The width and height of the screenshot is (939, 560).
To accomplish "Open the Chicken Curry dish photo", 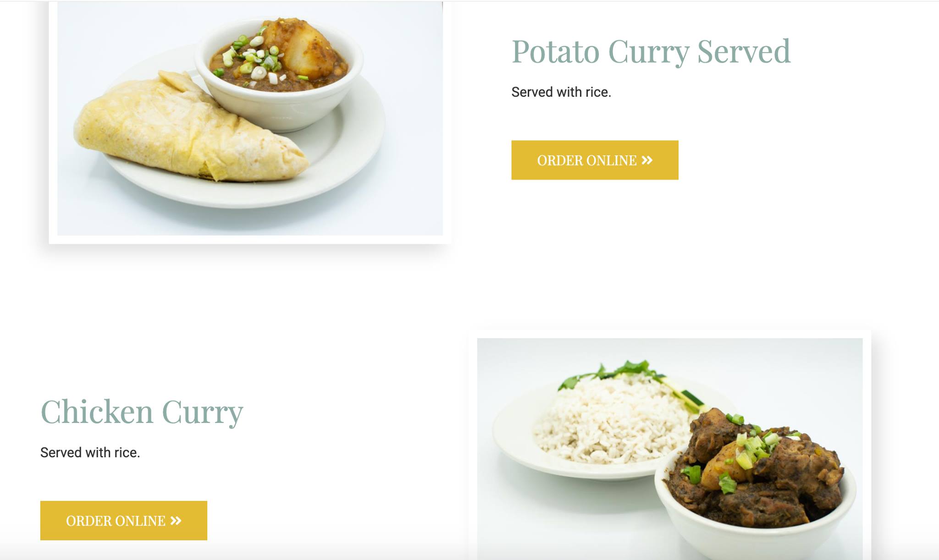I will tap(669, 449).
